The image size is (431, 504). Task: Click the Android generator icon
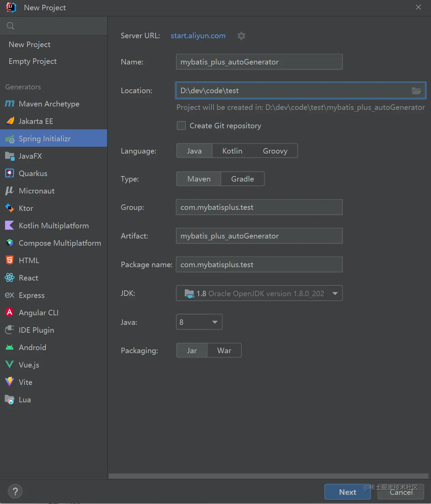pyautogui.click(x=10, y=347)
